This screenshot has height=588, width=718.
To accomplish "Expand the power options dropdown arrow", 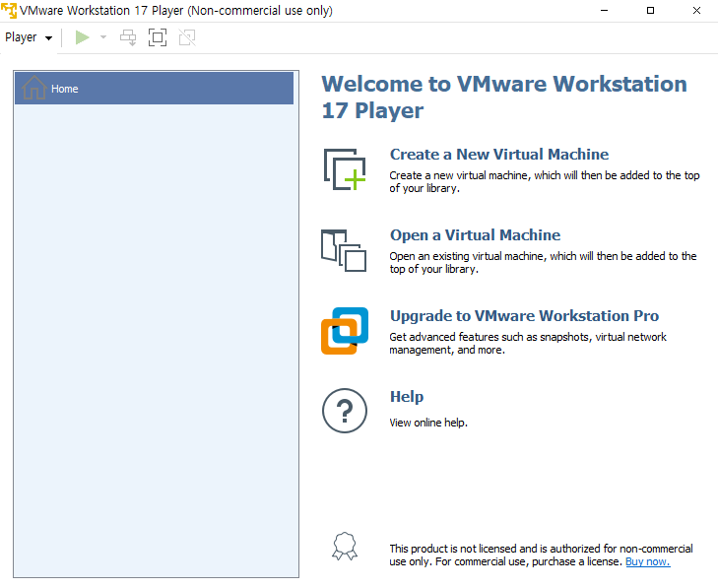I will pos(103,37).
